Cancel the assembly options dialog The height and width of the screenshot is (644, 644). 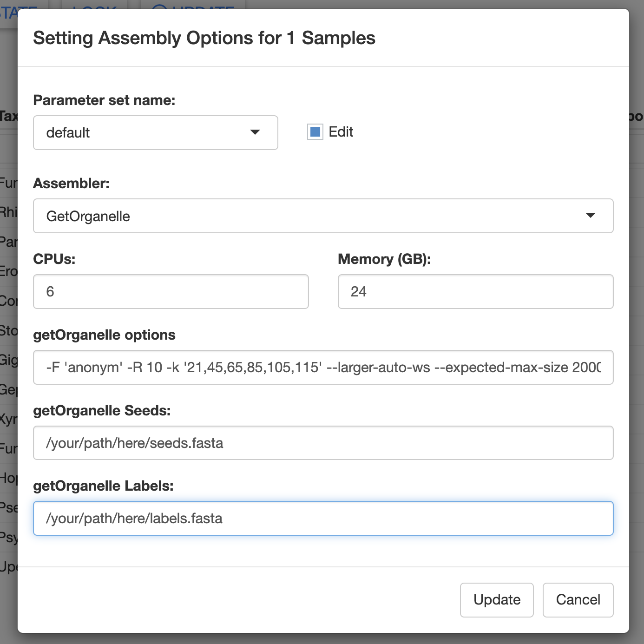tap(578, 600)
